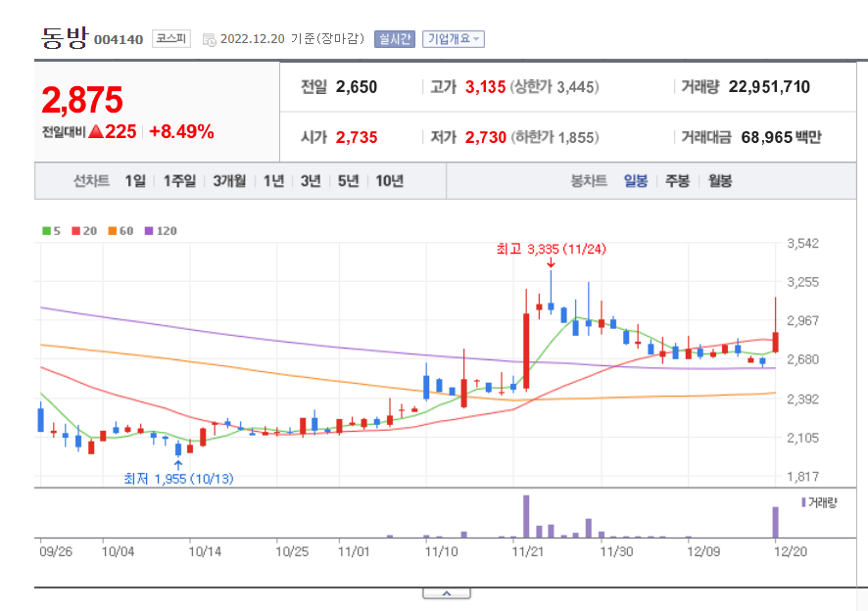The height and width of the screenshot is (611, 868).
Task: Click the 3,542 price axis label
Action: coord(802,244)
